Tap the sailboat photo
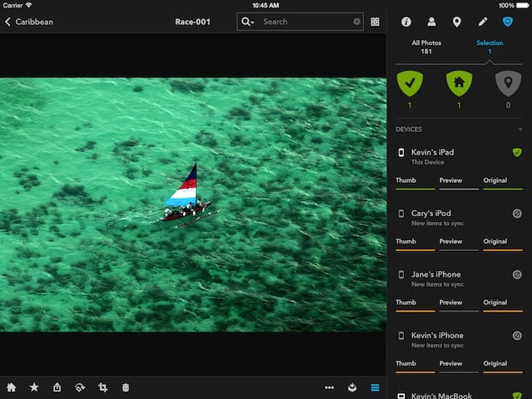 [x=193, y=205]
